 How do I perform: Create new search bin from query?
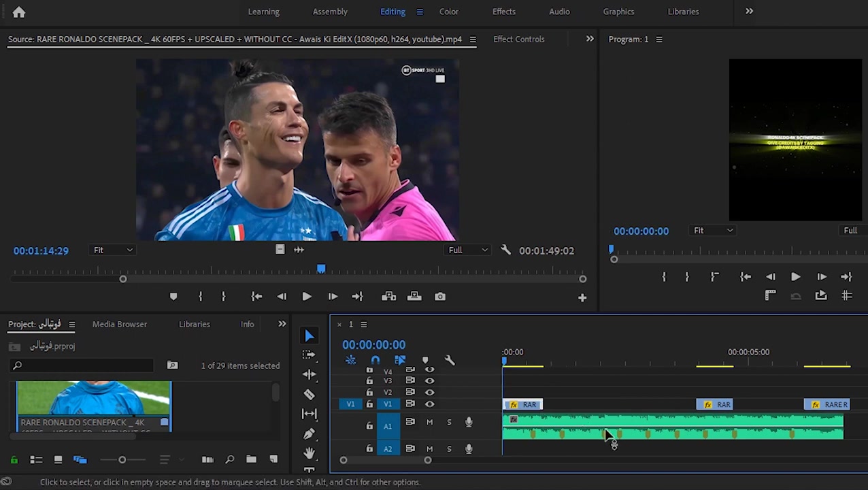[172, 365]
